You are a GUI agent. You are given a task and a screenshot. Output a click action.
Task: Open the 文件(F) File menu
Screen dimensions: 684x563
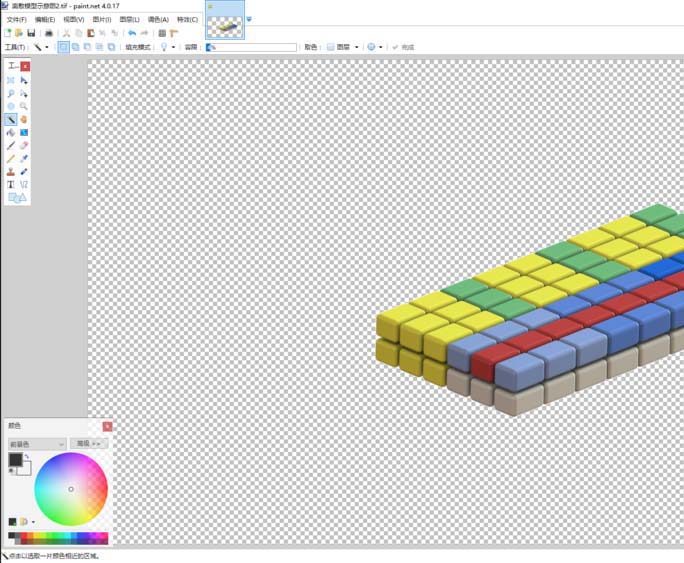pyautogui.click(x=17, y=20)
